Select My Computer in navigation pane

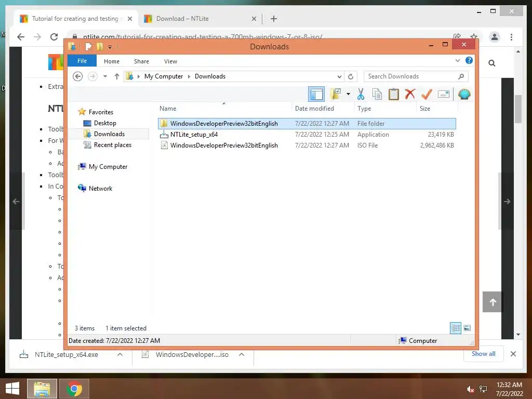108,167
